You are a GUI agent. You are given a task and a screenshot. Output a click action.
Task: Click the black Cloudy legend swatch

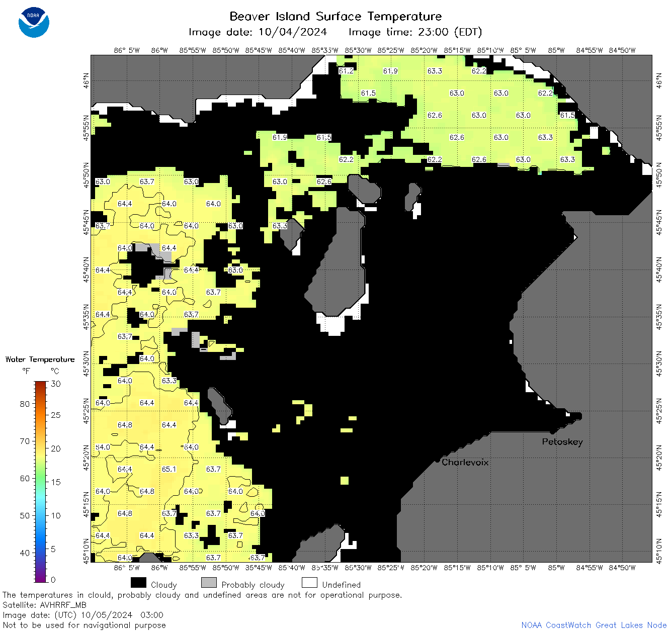coord(138,583)
